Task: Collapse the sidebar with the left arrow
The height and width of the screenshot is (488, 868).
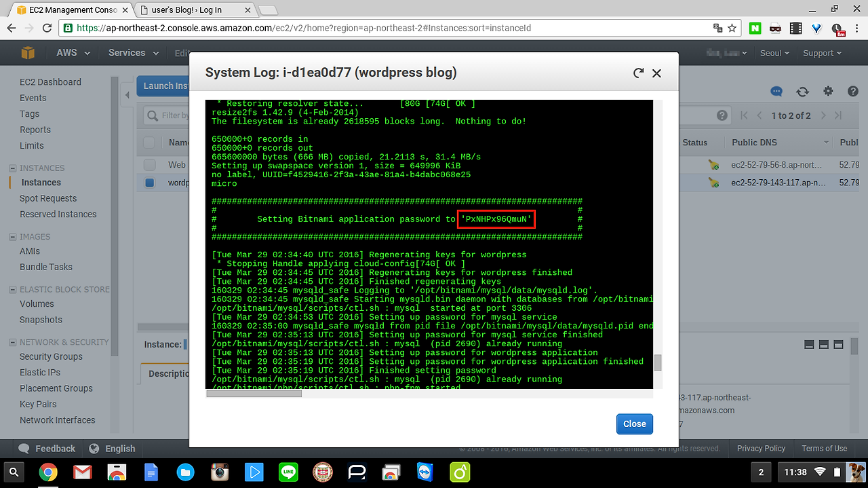Action: pos(128,95)
